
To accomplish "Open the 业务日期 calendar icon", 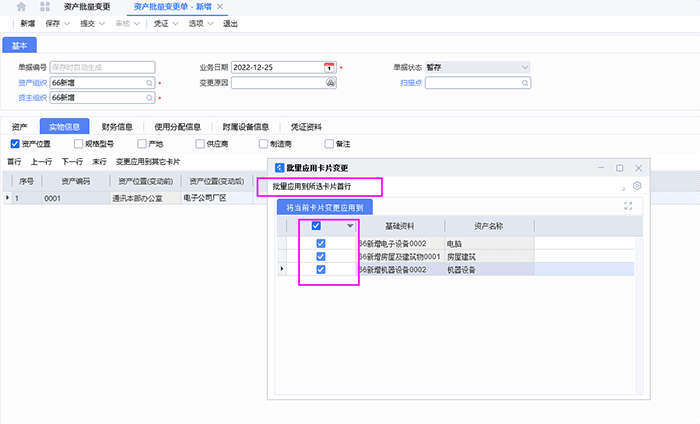I will pos(329,67).
